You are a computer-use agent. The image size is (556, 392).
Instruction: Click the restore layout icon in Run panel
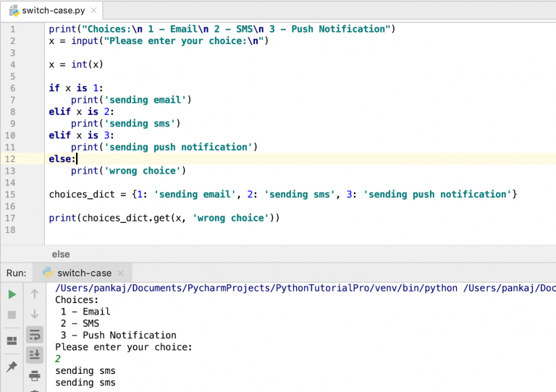[x=12, y=341]
